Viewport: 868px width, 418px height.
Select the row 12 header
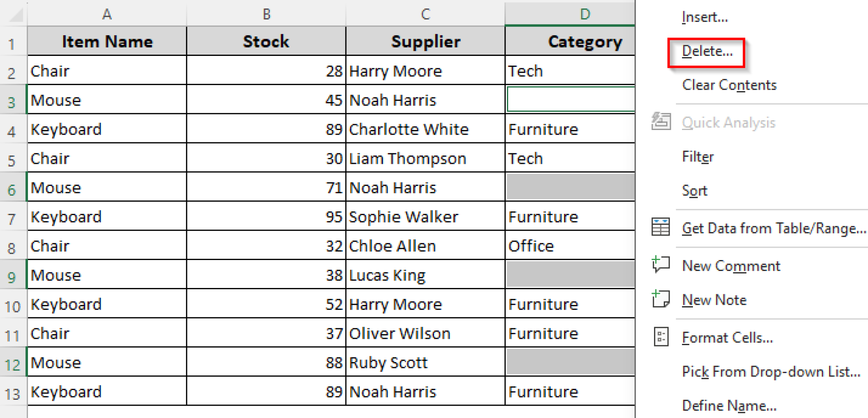(13, 362)
